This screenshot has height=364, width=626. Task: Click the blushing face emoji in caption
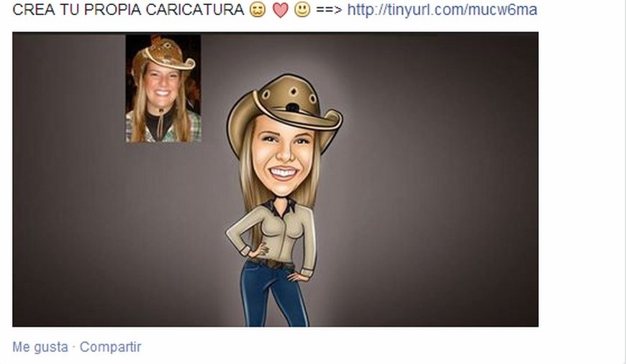(x=257, y=10)
